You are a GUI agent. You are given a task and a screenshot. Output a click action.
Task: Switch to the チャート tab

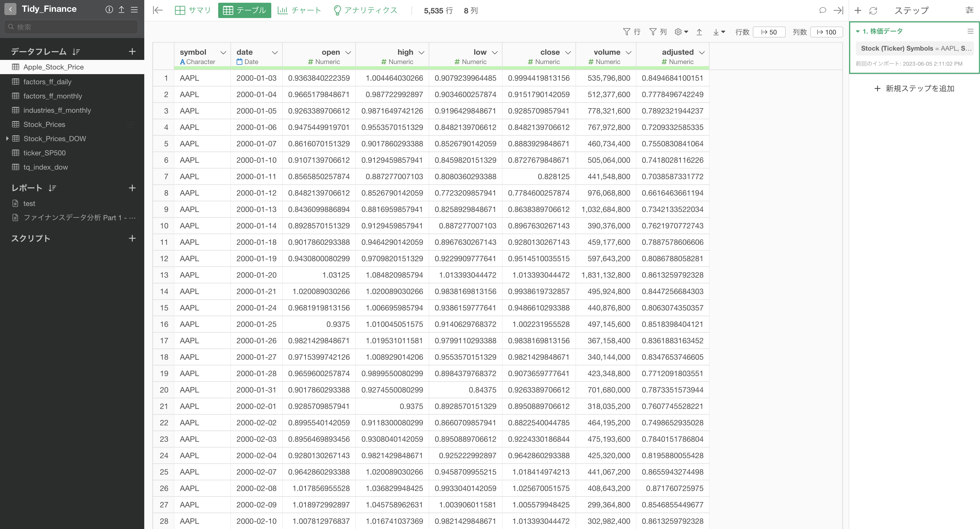click(x=299, y=10)
